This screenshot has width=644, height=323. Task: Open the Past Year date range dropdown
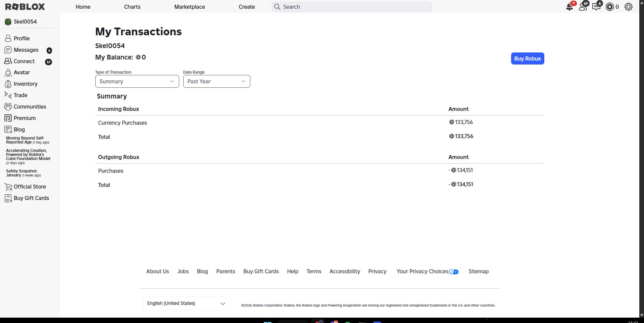(x=216, y=82)
